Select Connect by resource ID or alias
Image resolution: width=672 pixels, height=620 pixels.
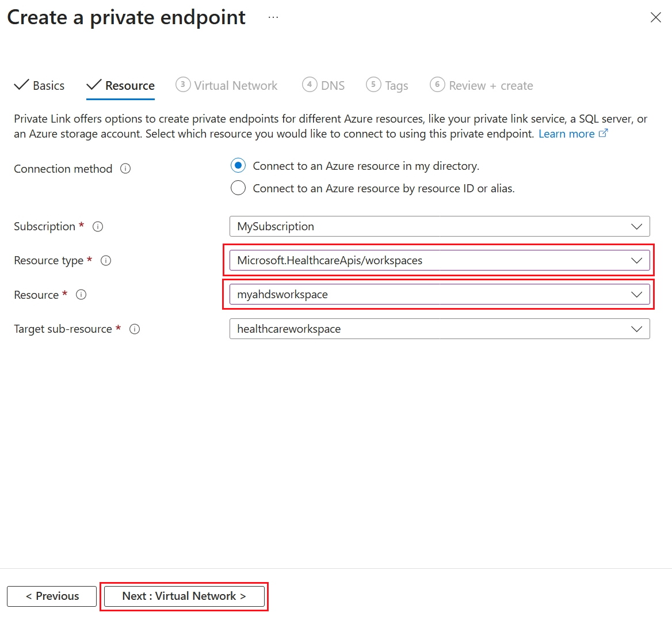point(238,188)
